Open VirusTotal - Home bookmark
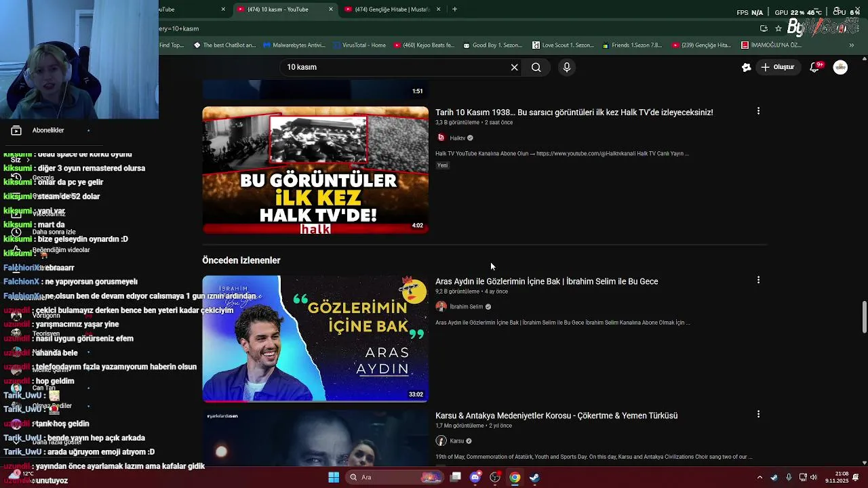The height and width of the screenshot is (488, 868). 359,45
